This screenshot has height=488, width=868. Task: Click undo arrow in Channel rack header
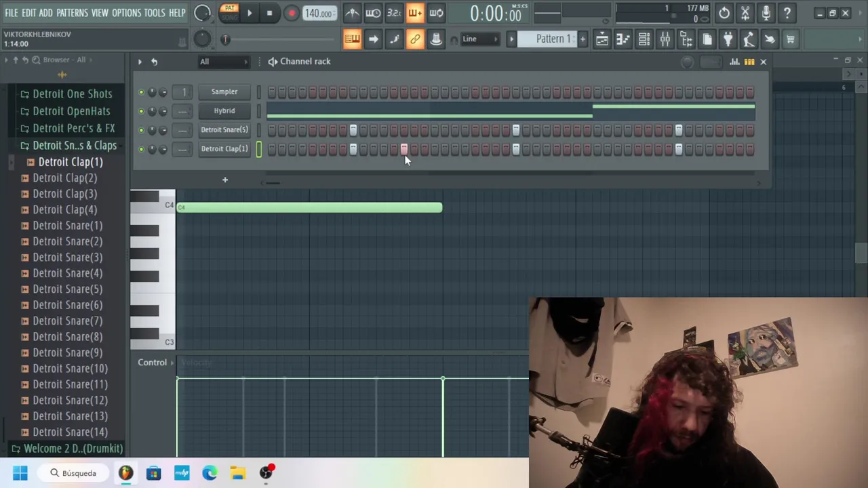(154, 62)
